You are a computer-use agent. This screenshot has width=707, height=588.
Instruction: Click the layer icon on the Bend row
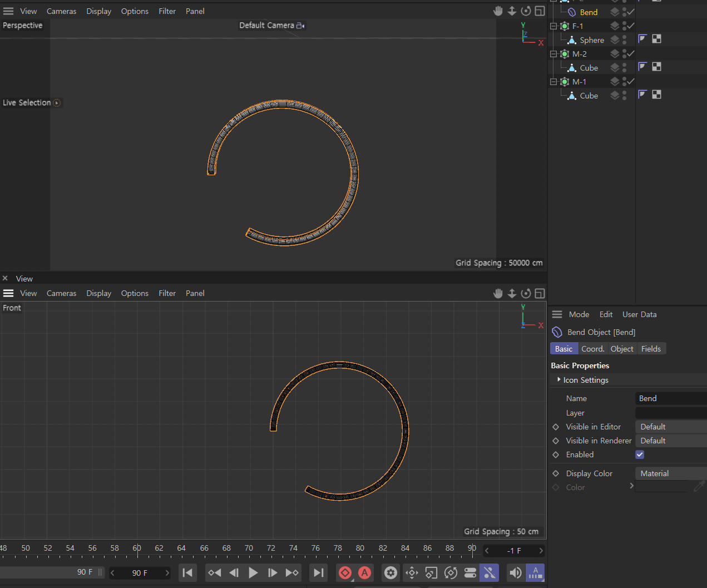pyautogui.click(x=615, y=12)
